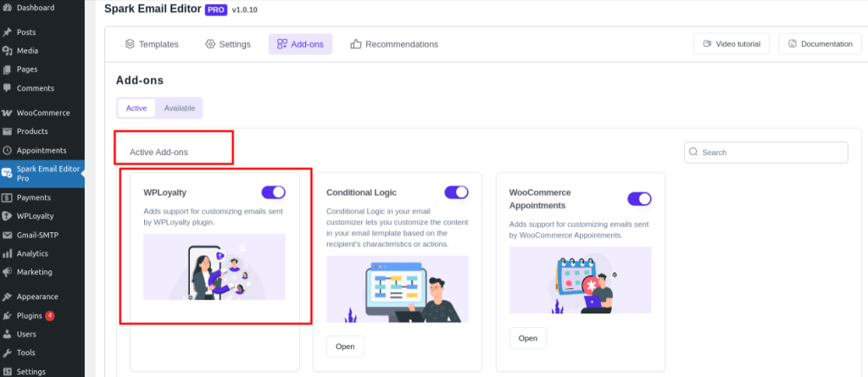Click the search magnifier icon
Screen dimensions: 868x377
(x=693, y=152)
